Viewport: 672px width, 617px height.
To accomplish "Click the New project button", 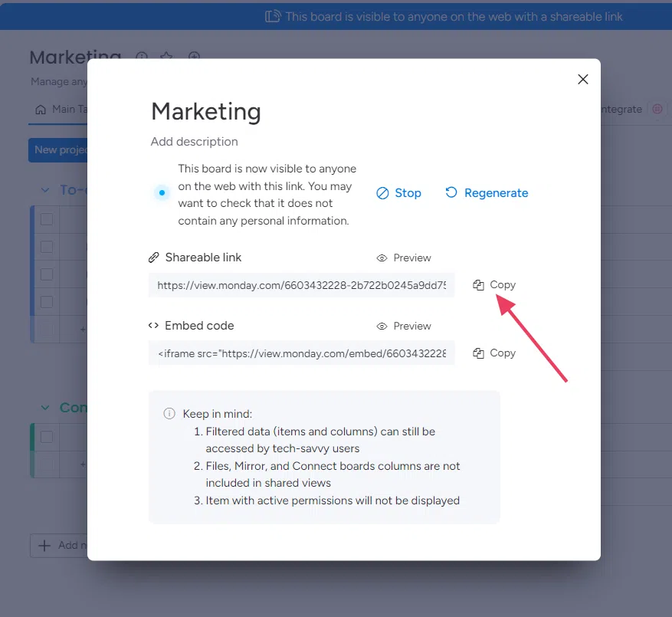I will [59, 150].
